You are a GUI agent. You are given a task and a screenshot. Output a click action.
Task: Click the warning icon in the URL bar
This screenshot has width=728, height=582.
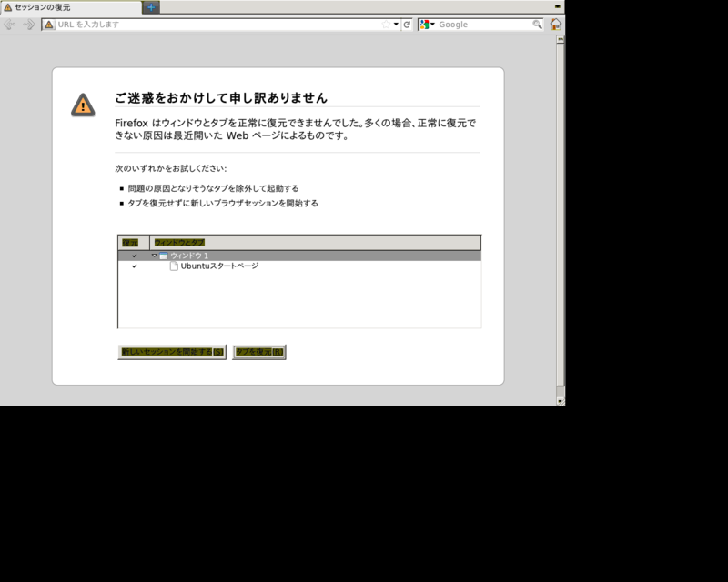point(49,25)
